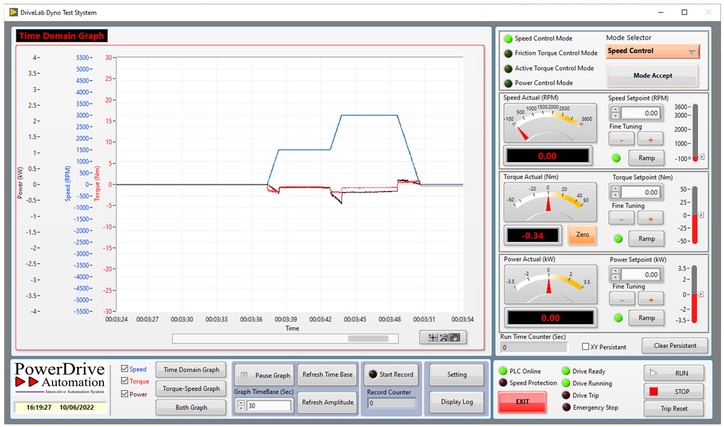Image resolution: width=724 pixels, height=427 pixels.
Task: Click the Torque Actual gauge dial
Action: tap(550, 202)
